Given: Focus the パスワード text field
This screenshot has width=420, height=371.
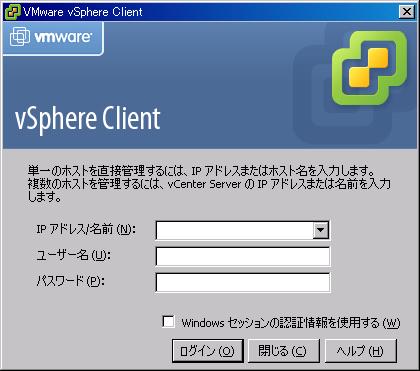Looking at the screenshot, I should click(x=243, y=282).
